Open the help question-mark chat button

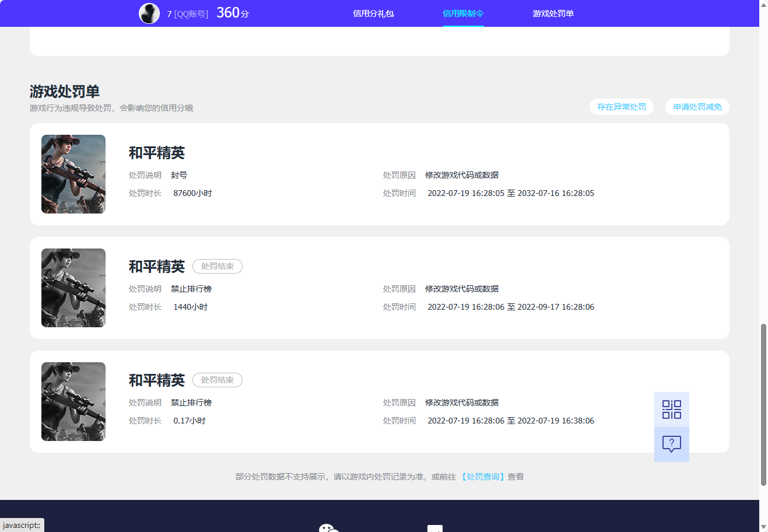tap(672, 444)
